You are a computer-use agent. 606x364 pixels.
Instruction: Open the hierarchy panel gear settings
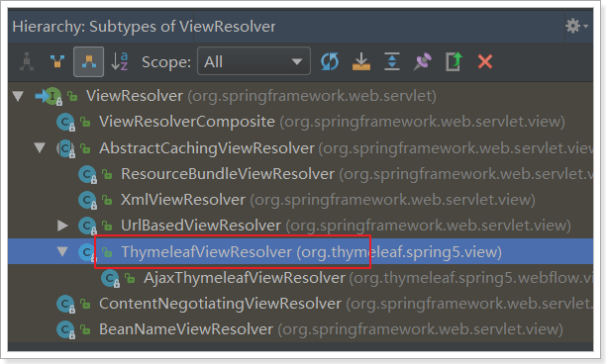(x=576, y=27)
